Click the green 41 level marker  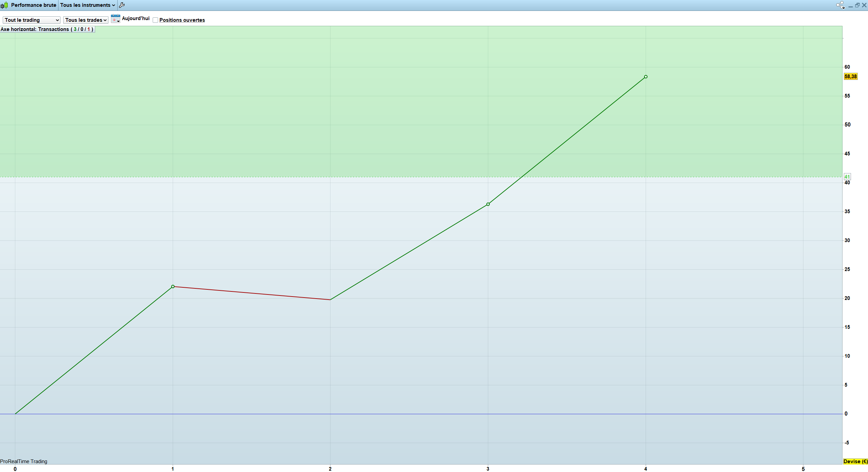coord(847,177)
